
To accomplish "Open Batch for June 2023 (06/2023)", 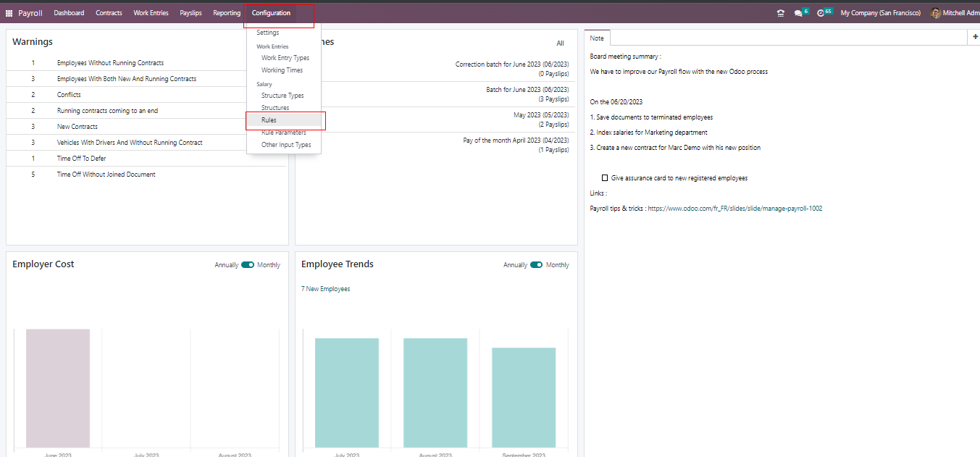I will click(527, 90).
